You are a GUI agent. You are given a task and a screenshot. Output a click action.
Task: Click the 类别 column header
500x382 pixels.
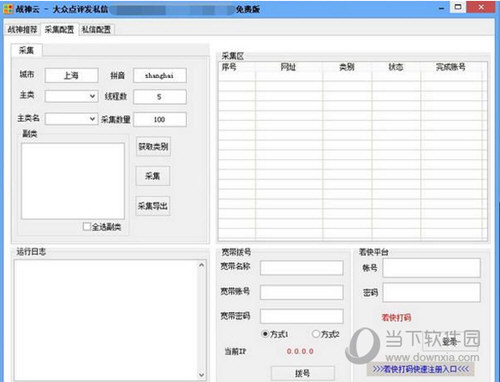point(347,67)
